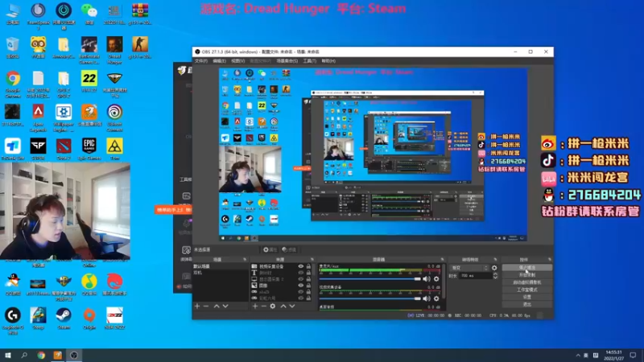The width and height of the screenshot is (644, 362).
Task: Remove selected source with minus button
Action: coord(264,306)
